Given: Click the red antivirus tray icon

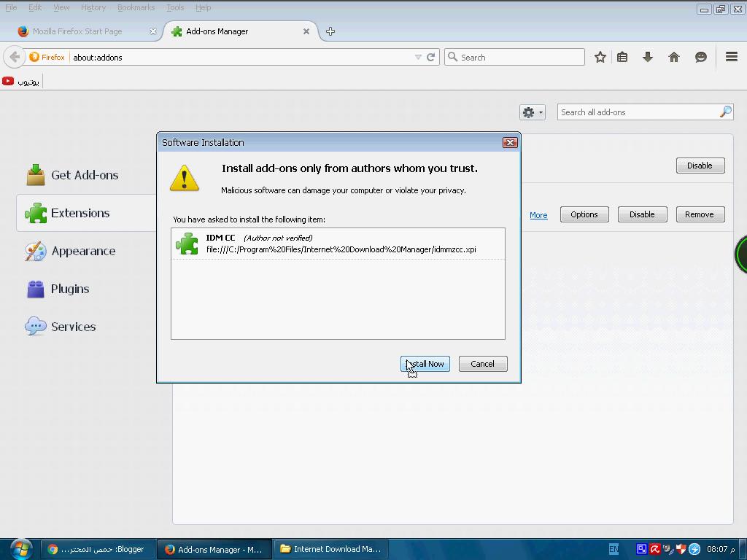Looking at the screenshot, I should 654,549.
